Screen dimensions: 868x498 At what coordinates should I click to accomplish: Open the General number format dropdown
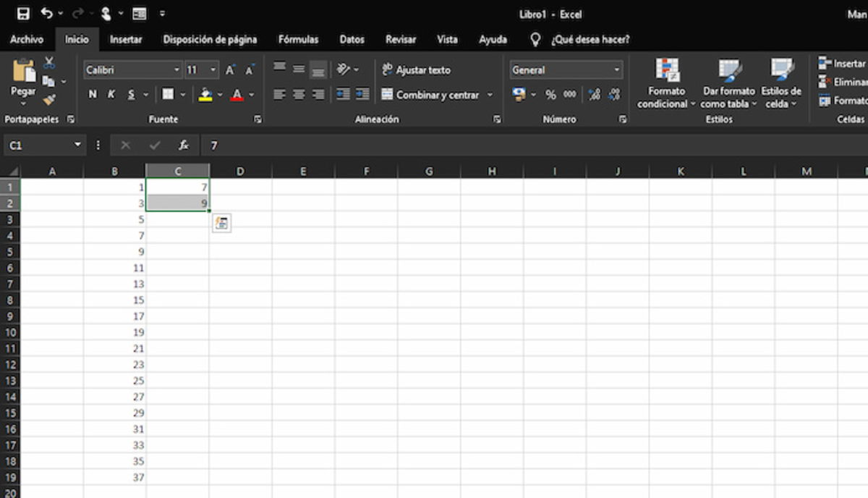pyautogui.click(x=616, y=69)
